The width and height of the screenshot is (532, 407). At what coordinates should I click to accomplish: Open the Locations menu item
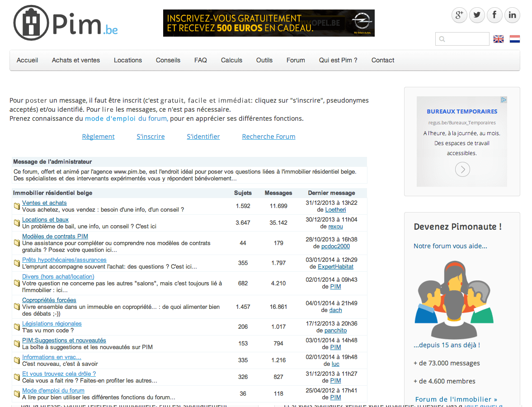coord(128,60)
